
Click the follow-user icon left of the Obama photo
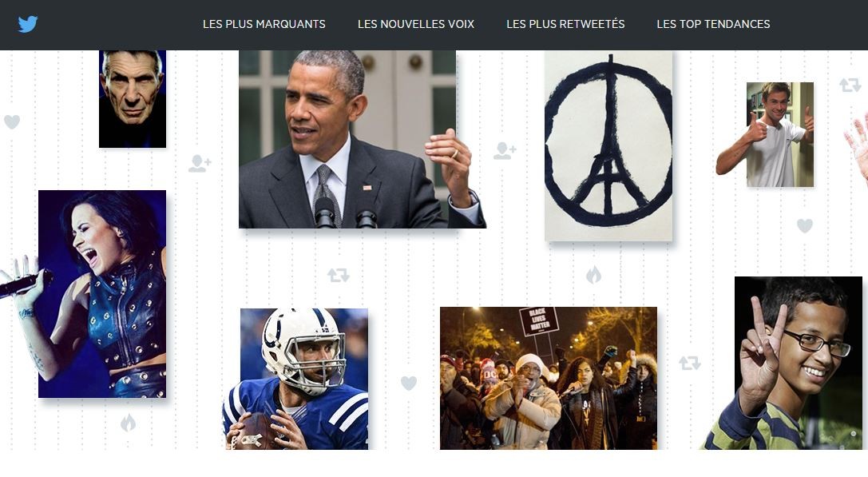200,164
